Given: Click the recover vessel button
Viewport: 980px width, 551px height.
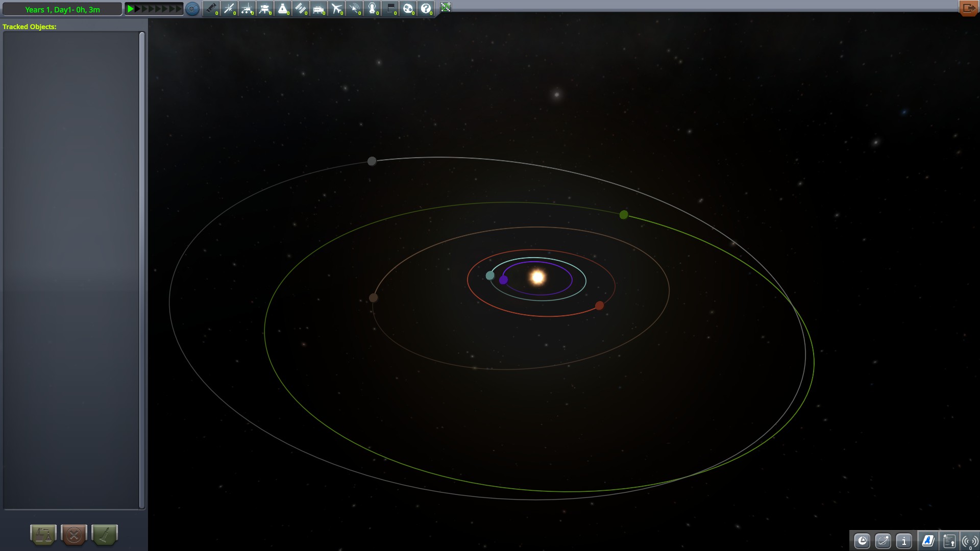Looking at the screenshot, I should pos(43,535).
